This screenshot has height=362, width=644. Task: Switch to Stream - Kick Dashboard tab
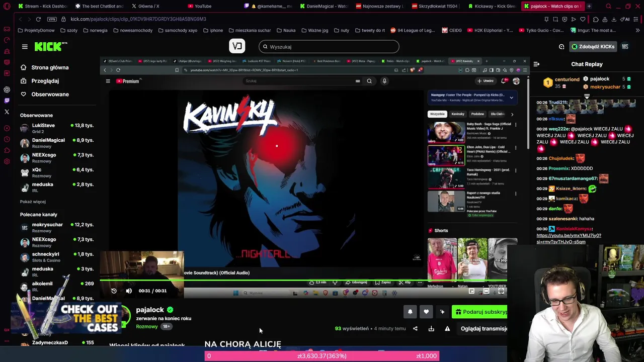pos(42,6)
